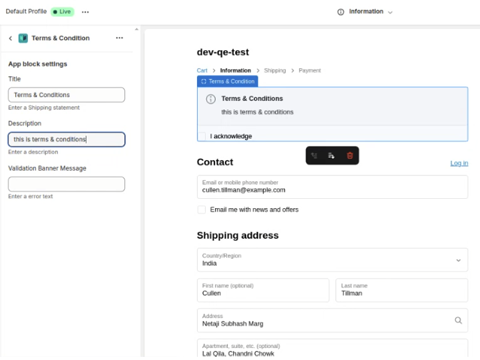Click the Log in link
The image size is (480, 360).
[x=459, y=163]
